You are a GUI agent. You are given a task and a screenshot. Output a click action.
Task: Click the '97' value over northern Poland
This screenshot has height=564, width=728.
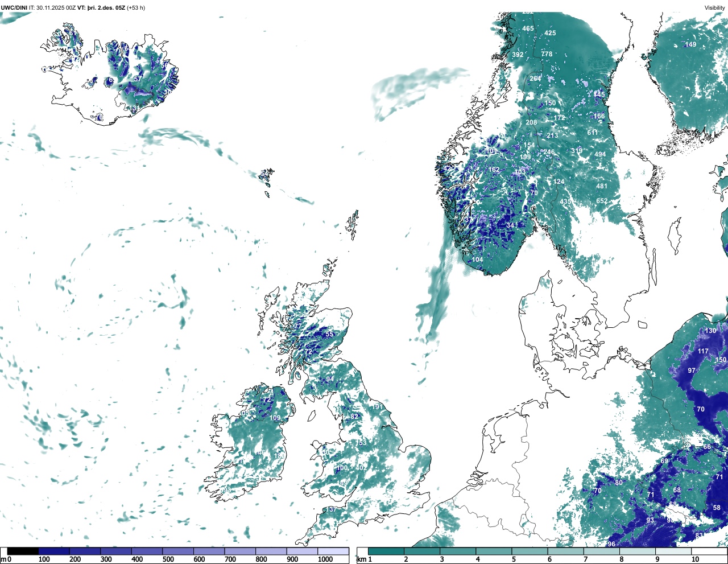692,370
